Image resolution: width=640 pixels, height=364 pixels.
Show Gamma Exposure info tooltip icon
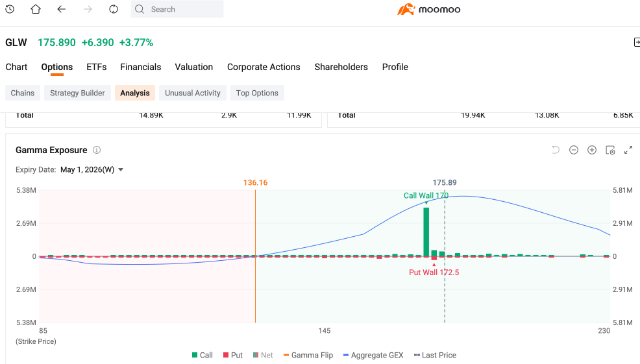point(97,150)
